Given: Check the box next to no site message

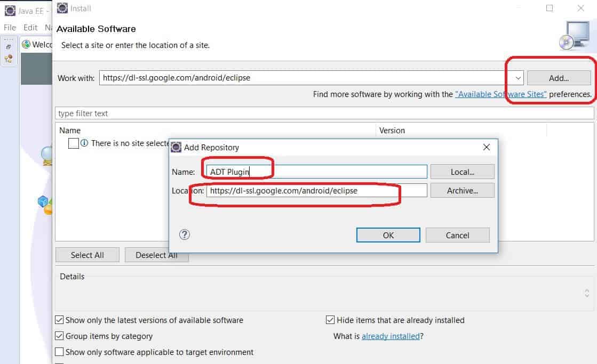Looking at the screenshot, I should pos(74,143).
